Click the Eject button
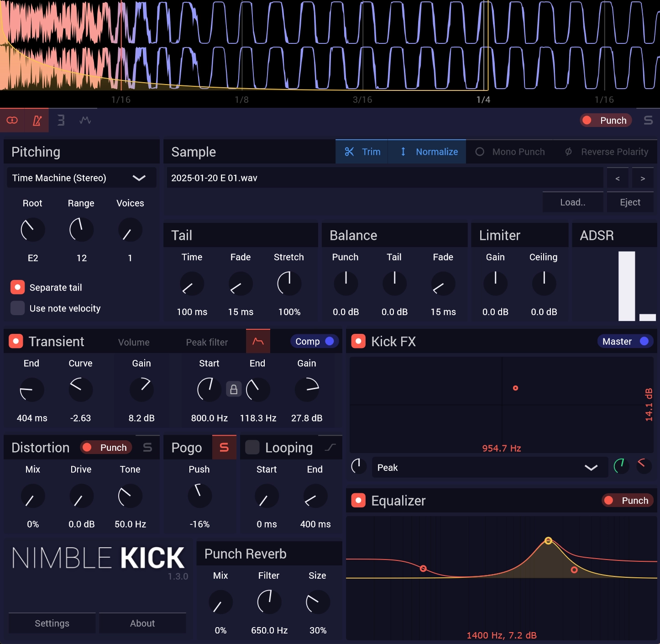This screenshot has height=644, width=660. (x=630, y=202)
